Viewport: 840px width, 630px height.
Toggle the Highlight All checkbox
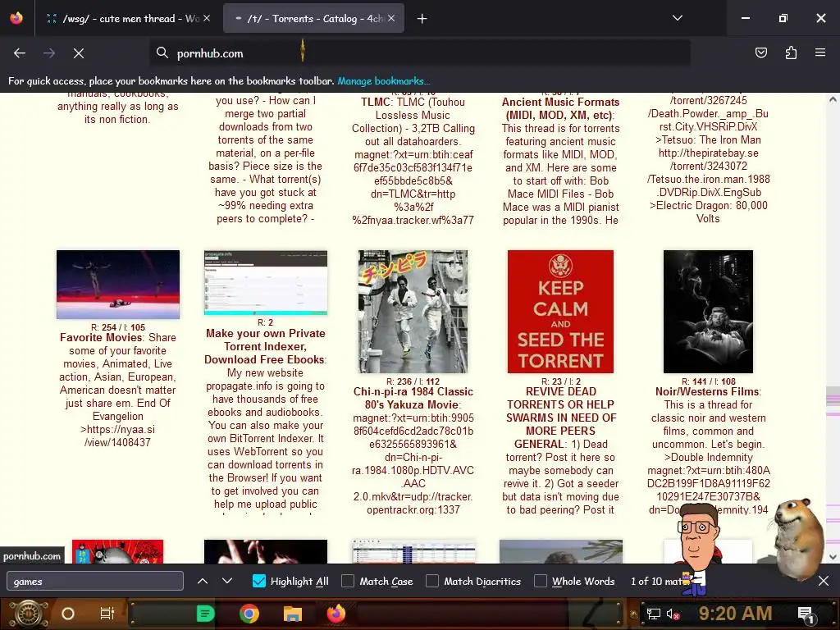(x=258, y=582)
